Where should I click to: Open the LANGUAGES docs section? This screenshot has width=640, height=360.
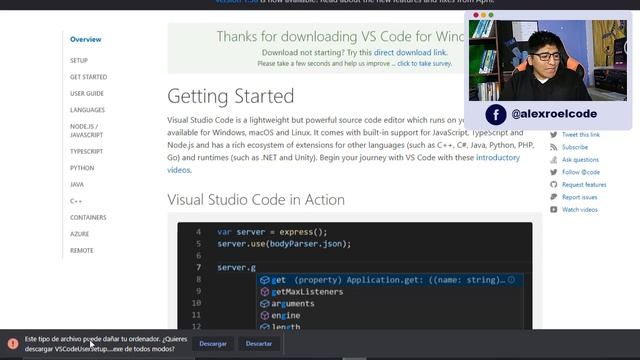[87, 110]
